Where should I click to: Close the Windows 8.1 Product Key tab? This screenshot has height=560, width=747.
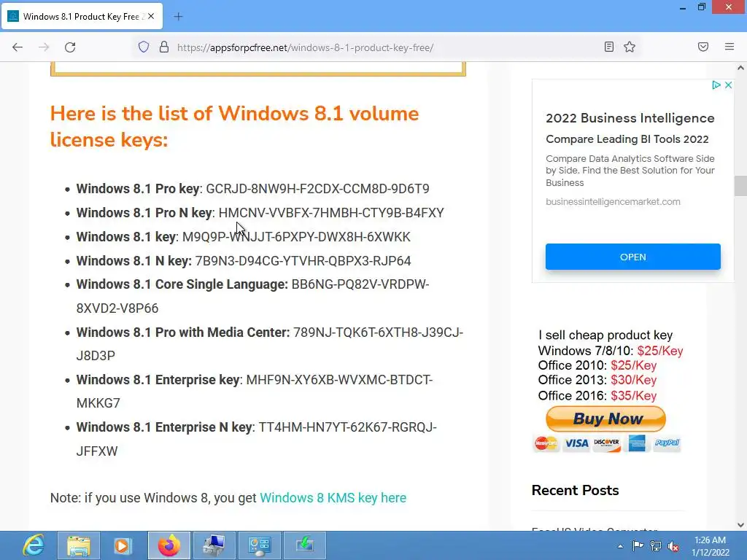(151, 16)
